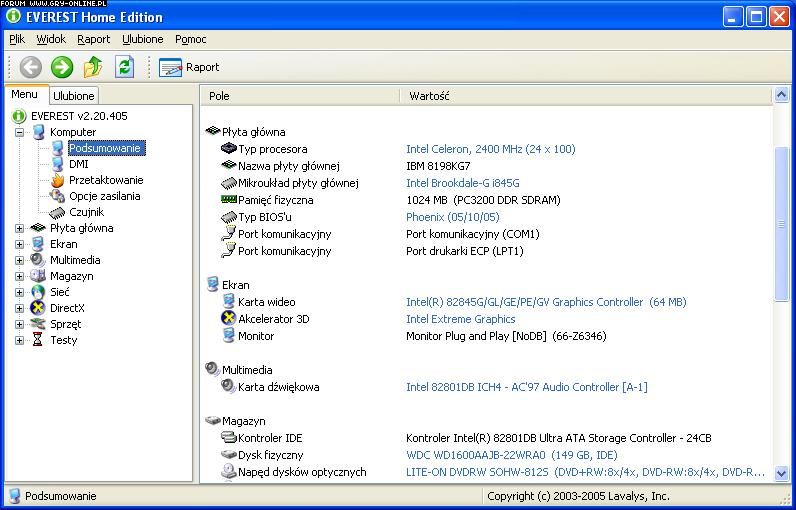Click the Intel Brookdale-G i845G link
The width and height of the screenshot is (796, 510).
coord(462,183)
